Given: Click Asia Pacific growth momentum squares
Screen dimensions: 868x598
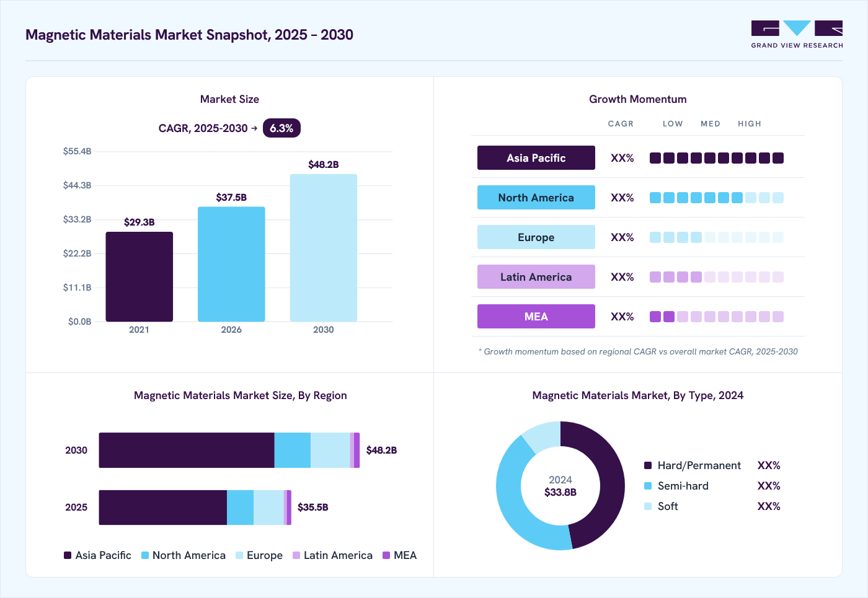Looking at the screenshot, I should pos(717,158).
